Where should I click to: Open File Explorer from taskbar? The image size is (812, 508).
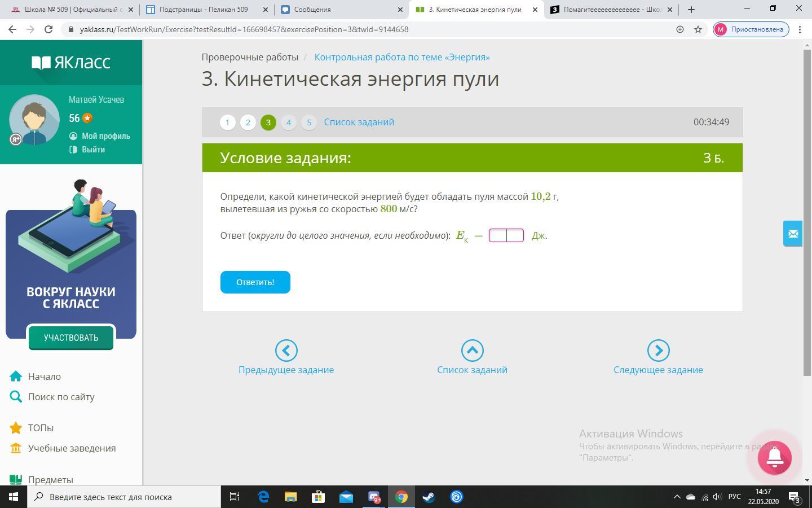tap(291, 497)
